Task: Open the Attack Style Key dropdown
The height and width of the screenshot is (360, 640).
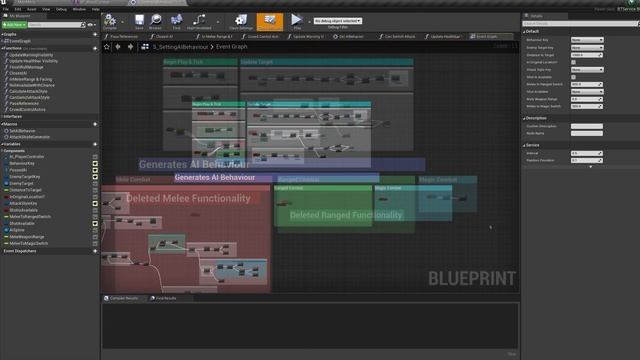Action: [x=587, y=70]
